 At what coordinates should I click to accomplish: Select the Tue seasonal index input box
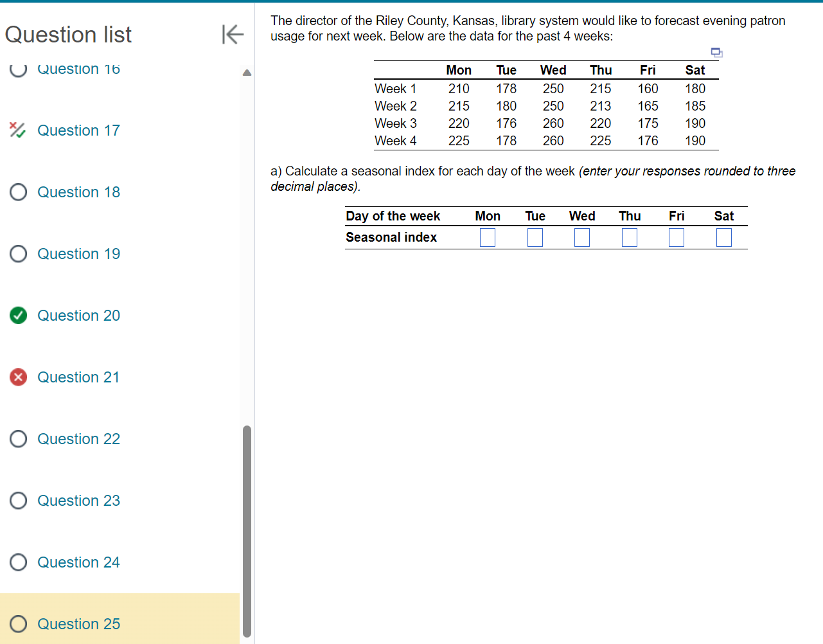535,237
